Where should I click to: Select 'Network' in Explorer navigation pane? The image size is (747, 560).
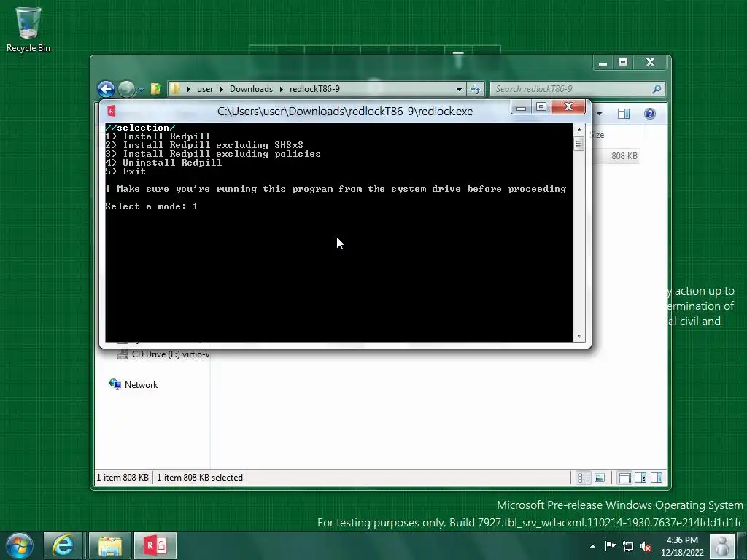pyautogui.click(x=134, y=385)
